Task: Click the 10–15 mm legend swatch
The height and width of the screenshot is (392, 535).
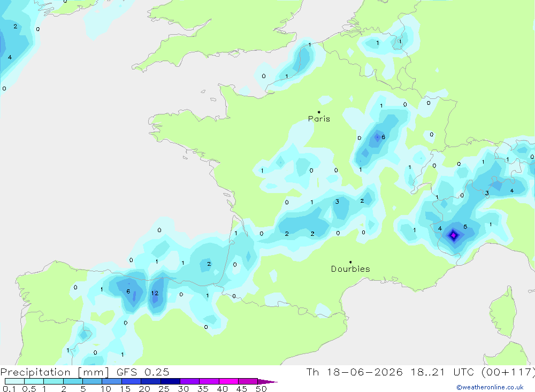Action: tap(112, 381)
